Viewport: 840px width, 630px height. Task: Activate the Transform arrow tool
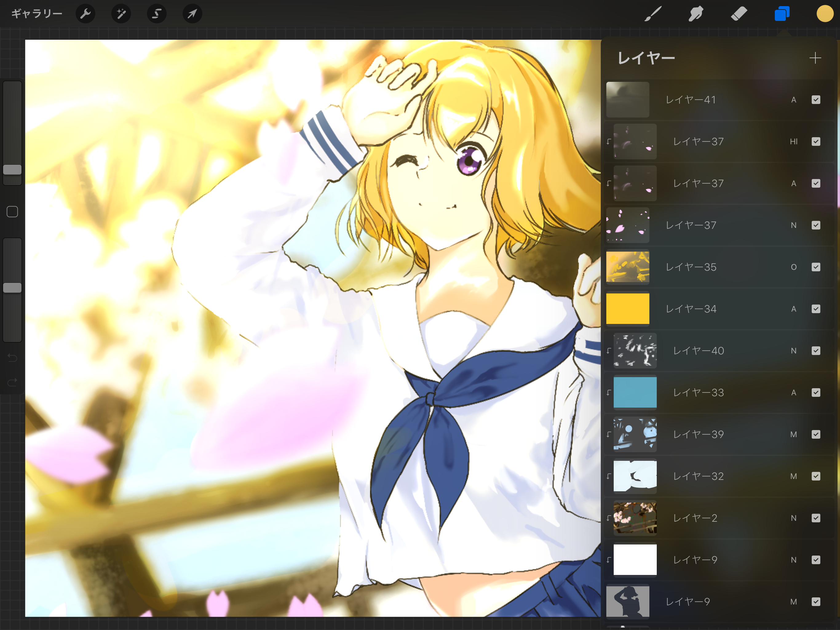pos(192,14)
